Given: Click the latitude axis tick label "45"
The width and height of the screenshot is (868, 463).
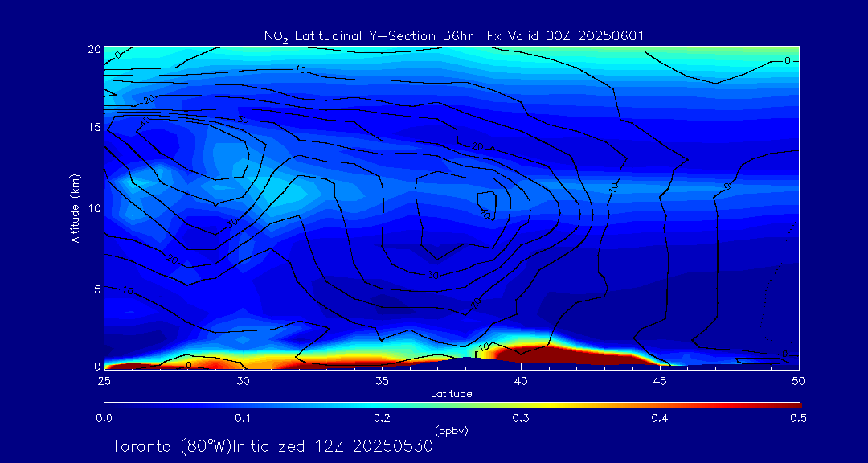Looking at the screenshot, I should [x=660, y=381].
